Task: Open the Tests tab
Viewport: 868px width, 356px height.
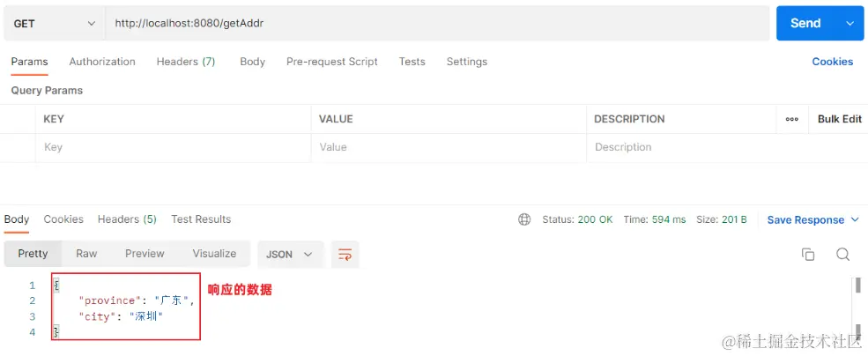Action: 412,62
